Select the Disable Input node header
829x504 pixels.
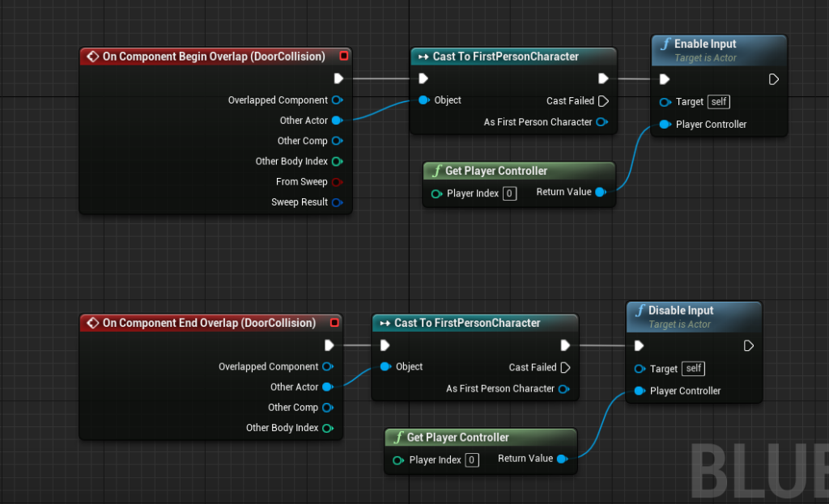point(680,311)
